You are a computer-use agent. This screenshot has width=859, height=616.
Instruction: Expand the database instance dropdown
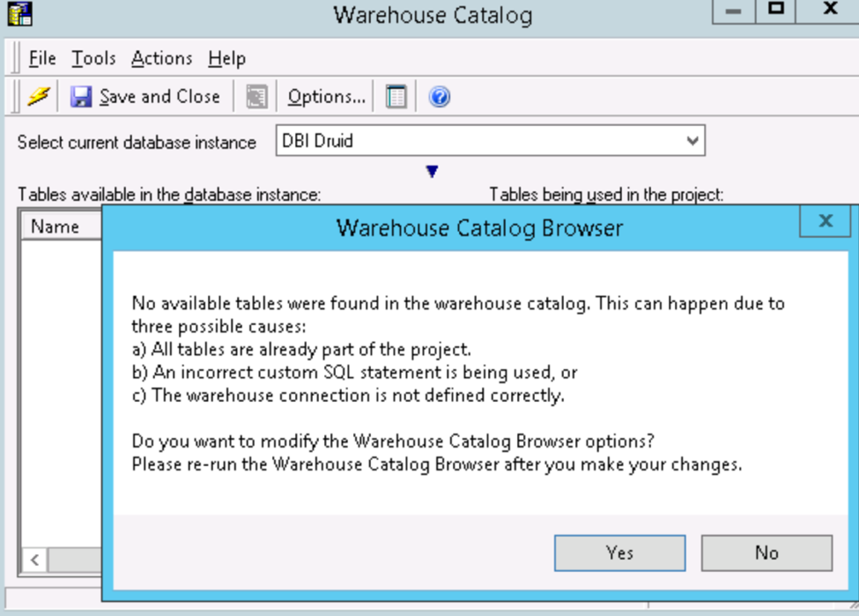[692, 141]
